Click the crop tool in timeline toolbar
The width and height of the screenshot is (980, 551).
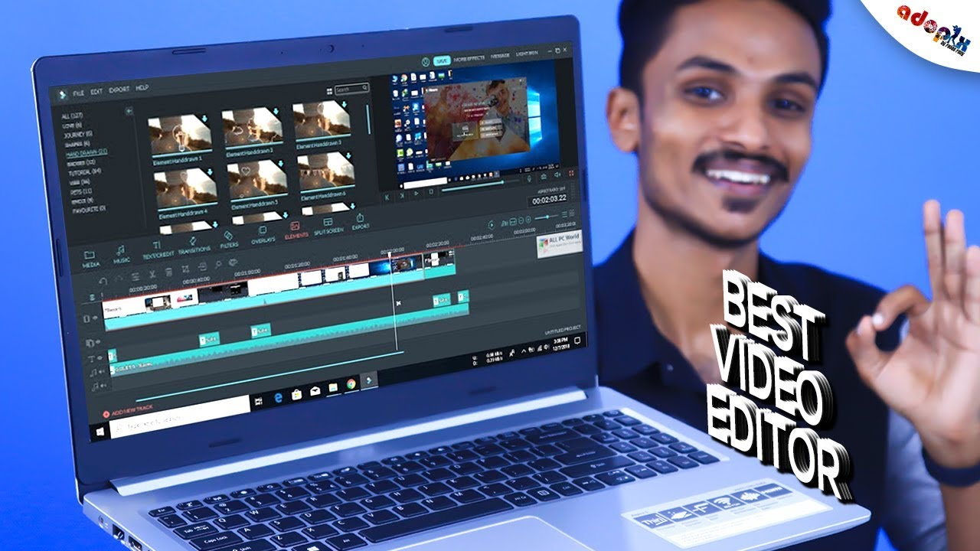186,269
